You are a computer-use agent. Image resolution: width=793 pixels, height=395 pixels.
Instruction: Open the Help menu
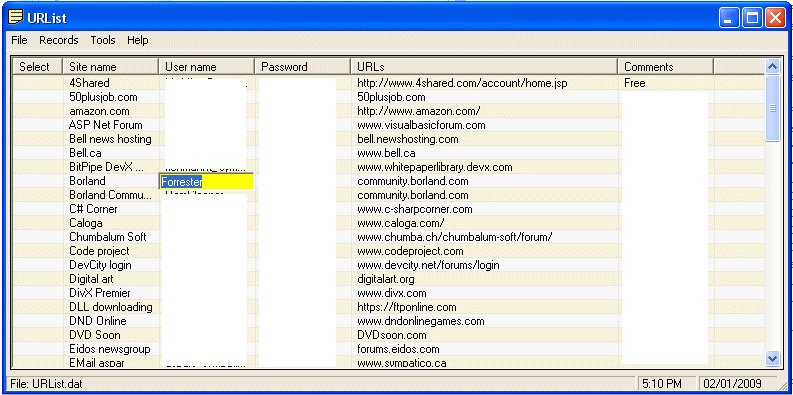click(x=138, y=40)
